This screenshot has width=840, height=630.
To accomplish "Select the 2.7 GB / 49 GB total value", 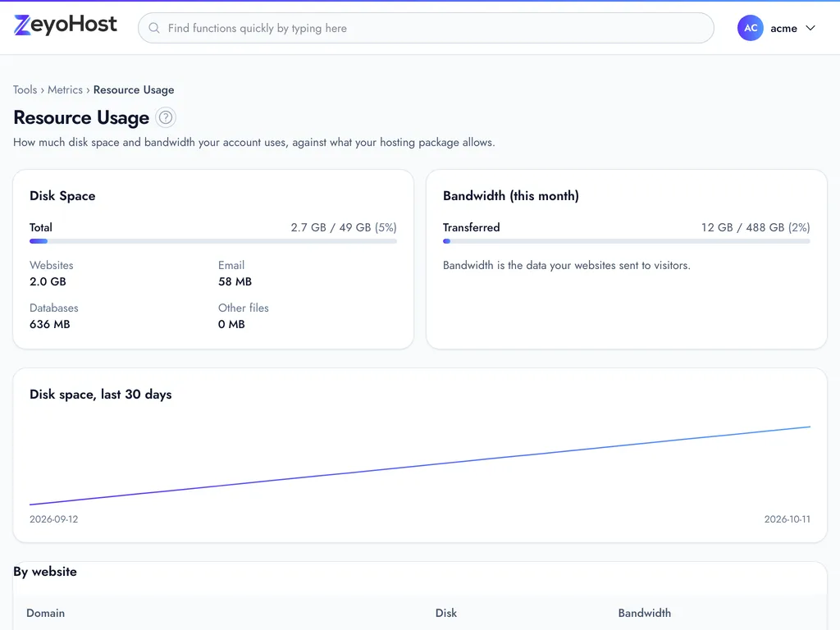I will (344, 227).
